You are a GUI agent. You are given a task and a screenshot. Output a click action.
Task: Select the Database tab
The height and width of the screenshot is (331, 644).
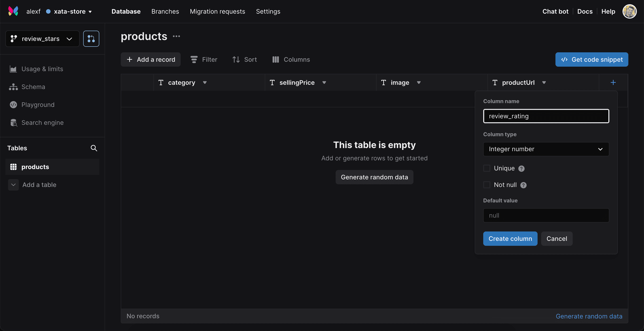tap(126, 11)
